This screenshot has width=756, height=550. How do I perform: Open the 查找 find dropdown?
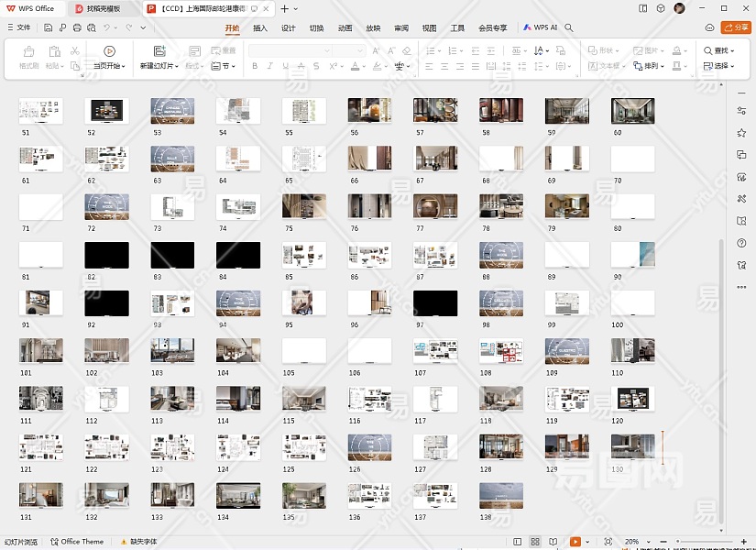click(x=720, y=51)
